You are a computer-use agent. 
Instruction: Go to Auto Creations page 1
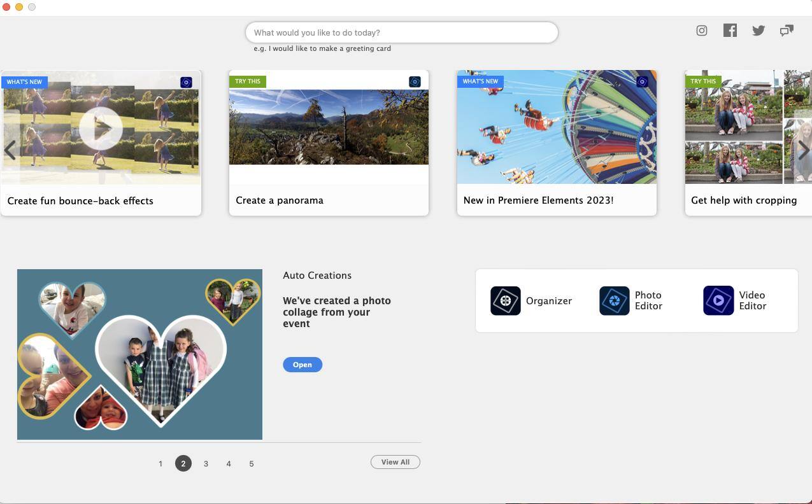point(160,464)
